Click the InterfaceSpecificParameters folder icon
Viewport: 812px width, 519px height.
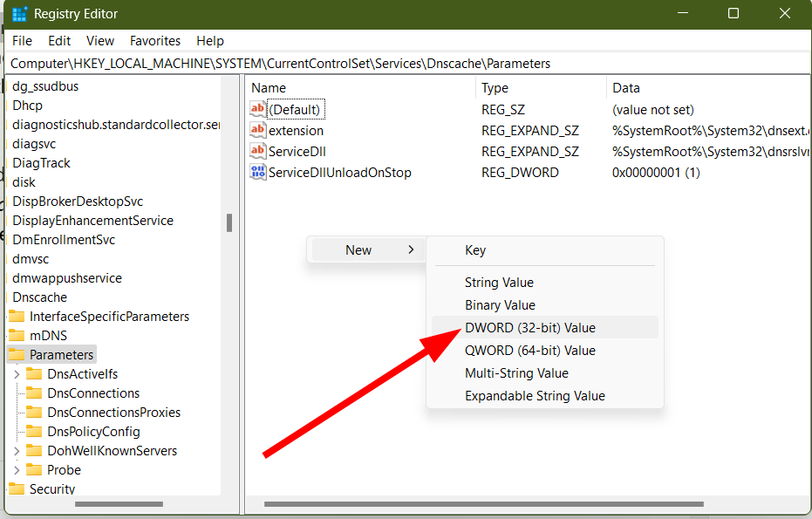coord(17,316)
